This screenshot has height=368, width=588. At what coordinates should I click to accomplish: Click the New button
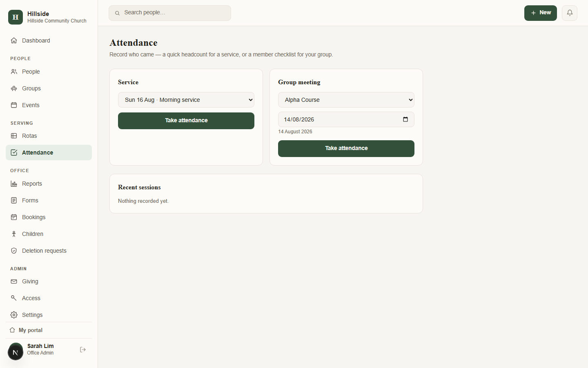point(541,13)
